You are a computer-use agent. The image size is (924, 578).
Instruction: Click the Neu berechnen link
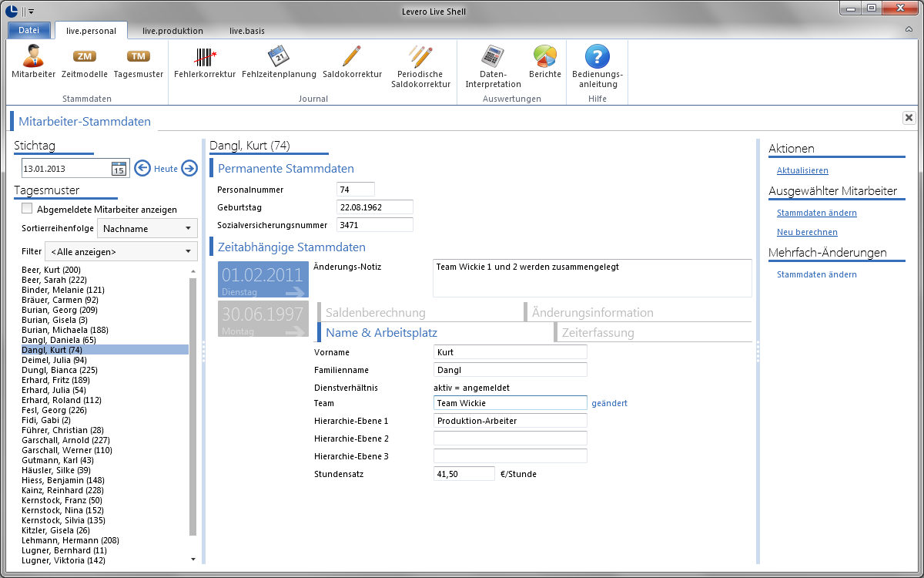[x=807, y=232]
